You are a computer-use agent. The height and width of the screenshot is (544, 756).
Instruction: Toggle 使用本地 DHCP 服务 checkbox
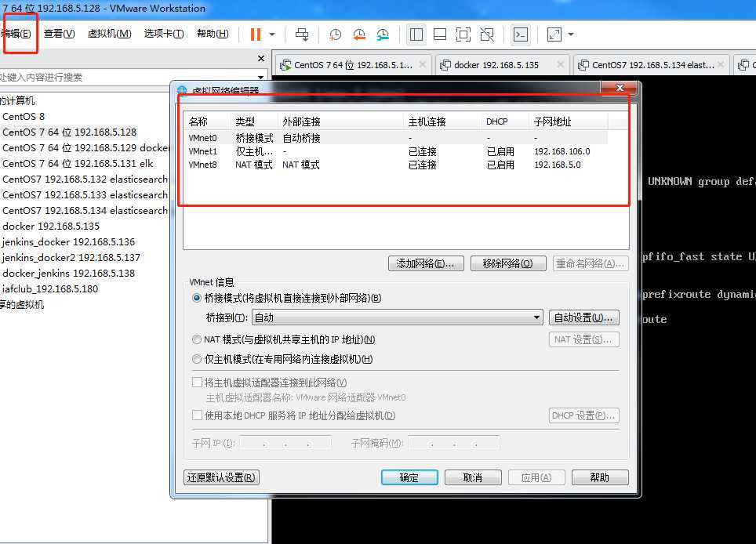click(197, 415)
